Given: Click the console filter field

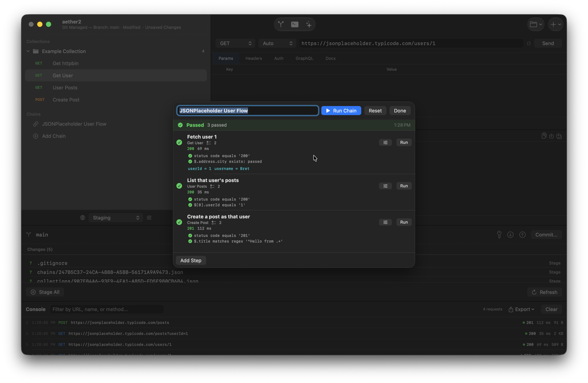Looking at the screenshot, I should coord(107,309).
